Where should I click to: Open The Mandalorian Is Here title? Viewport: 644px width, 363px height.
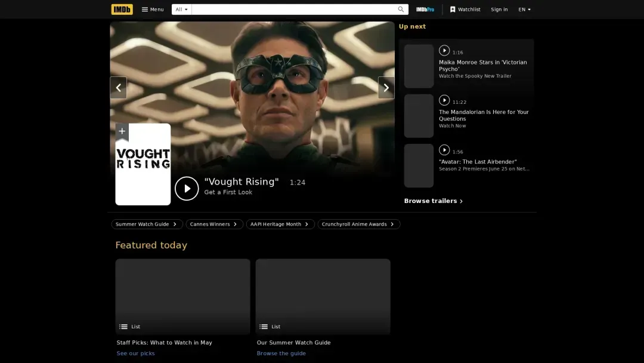click(484, 115)
